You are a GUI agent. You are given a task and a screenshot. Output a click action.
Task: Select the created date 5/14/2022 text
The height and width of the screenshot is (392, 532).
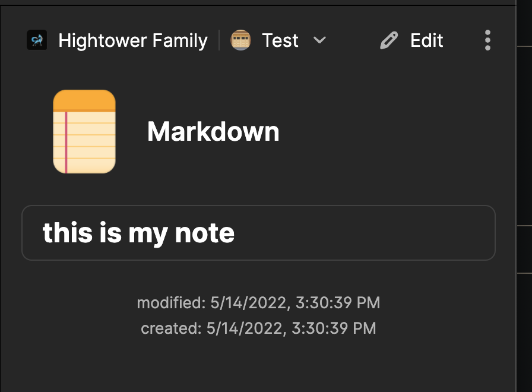point(243,328)
